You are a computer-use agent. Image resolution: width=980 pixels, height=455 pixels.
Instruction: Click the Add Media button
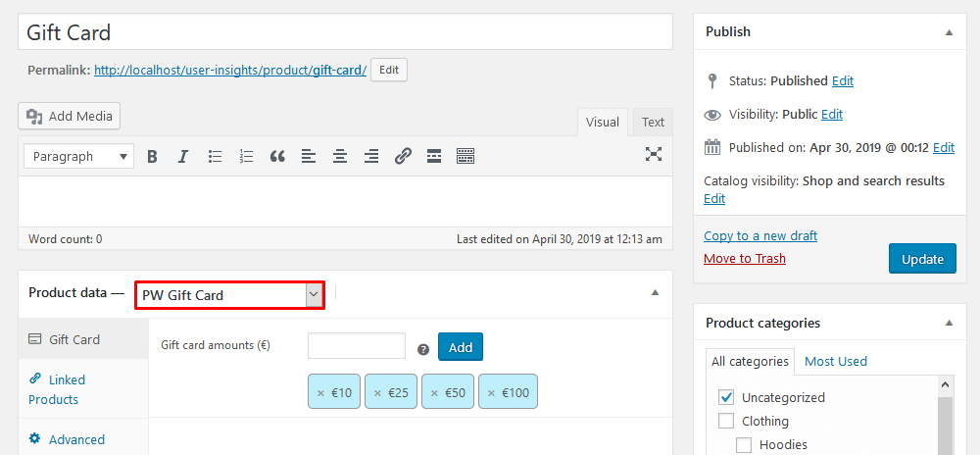coord(70,117)
